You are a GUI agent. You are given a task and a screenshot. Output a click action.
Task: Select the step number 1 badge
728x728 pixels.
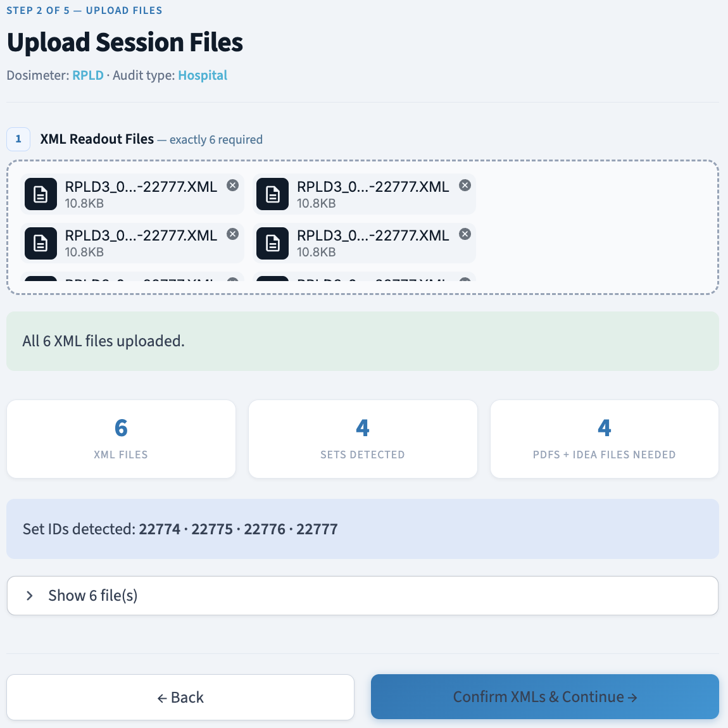point(18,139)
